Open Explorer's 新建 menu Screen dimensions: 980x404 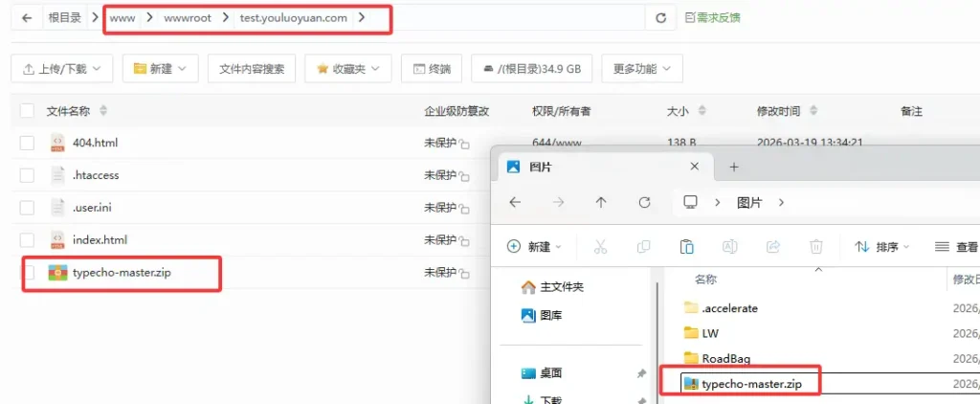coord(534,247)
